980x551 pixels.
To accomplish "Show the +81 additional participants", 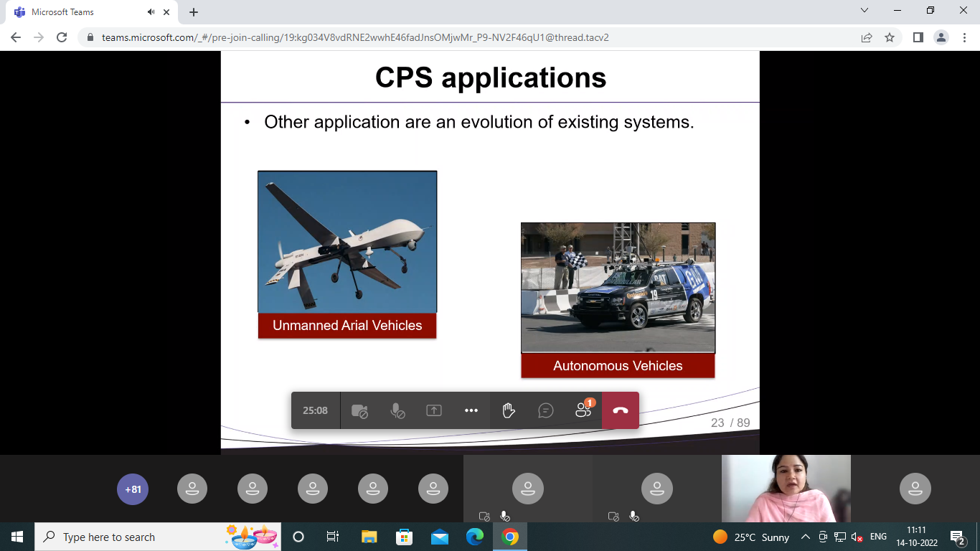I will [x=133, y=489].
